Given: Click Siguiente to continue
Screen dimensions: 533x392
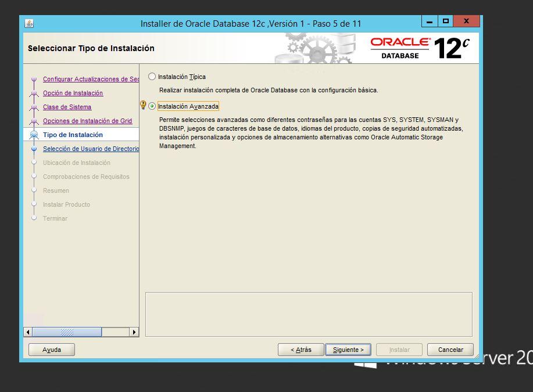Looking at the screenshot, I should click(x=348, y=350).
